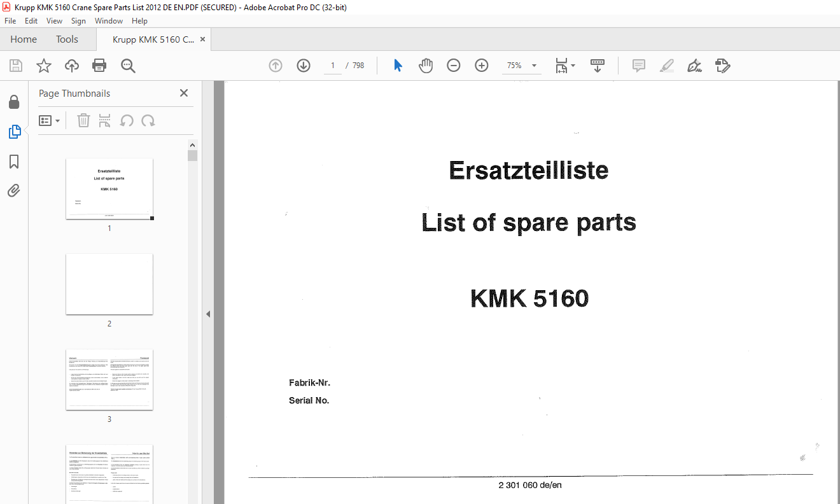Add the document to starred files
Image resolution: width=840 pixels, height=504 pixels.
pos(44,66)
